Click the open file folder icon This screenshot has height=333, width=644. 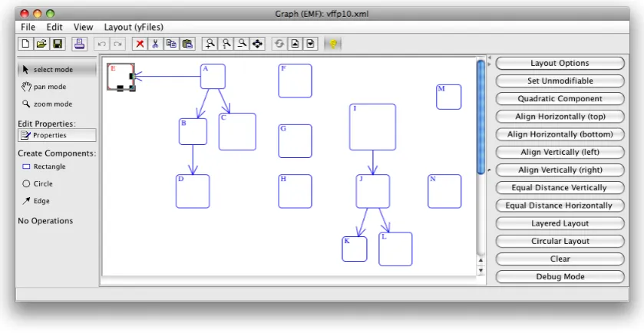click(41, 44)
